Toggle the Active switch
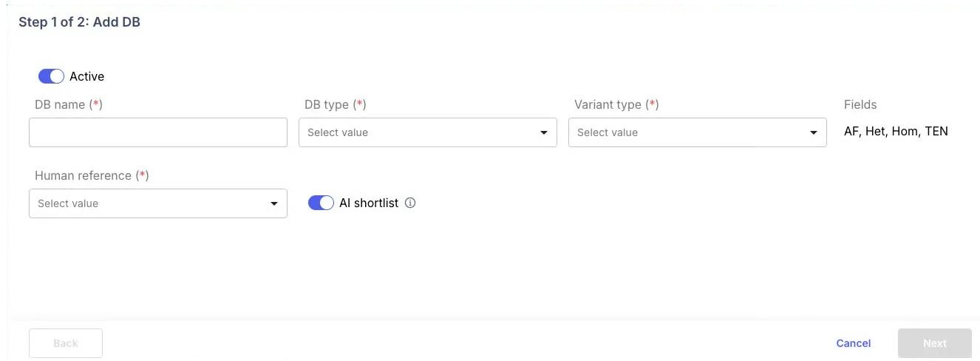This screenshot has width=980, height=361. (51, 76)
